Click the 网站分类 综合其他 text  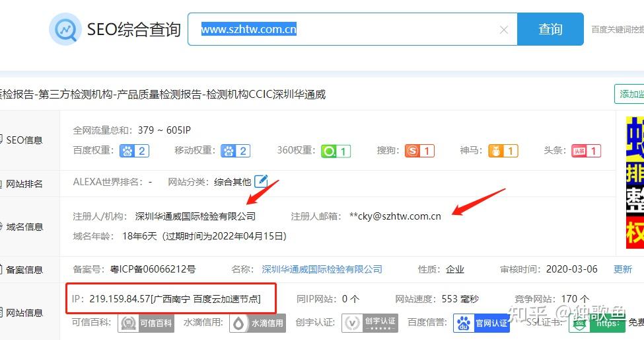coord(233,182)
